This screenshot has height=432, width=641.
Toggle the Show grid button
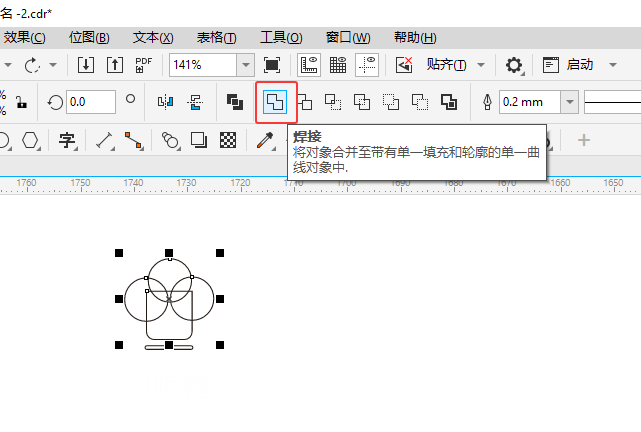[338, 65]
